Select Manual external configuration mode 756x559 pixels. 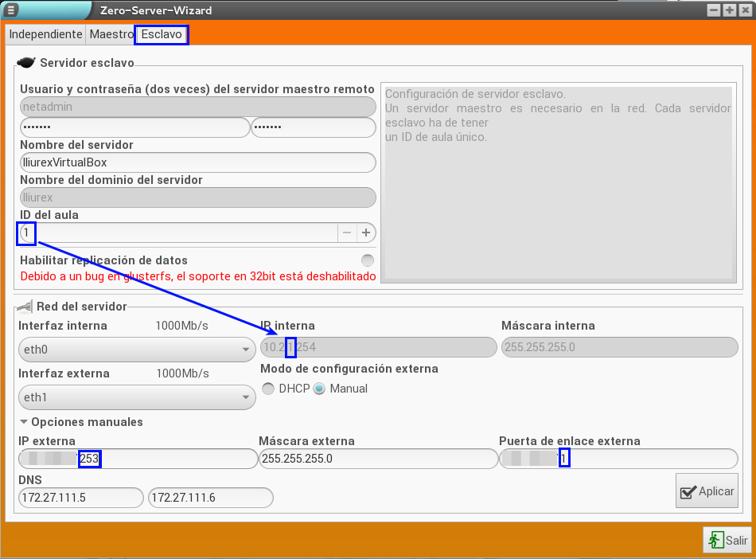pos(320,389)
